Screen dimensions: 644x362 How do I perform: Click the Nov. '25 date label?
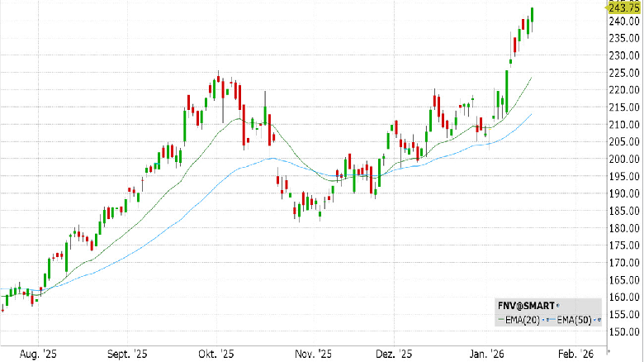314,354
